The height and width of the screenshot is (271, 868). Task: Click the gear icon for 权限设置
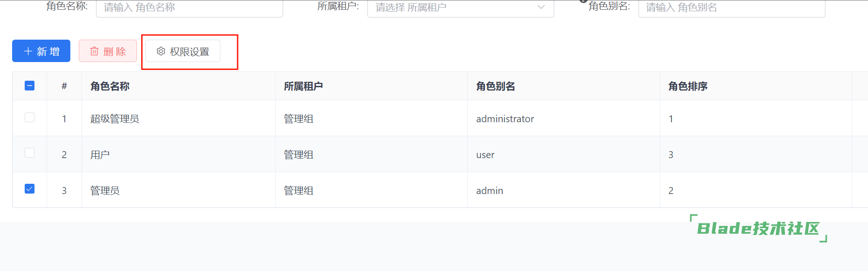(161, 51)
